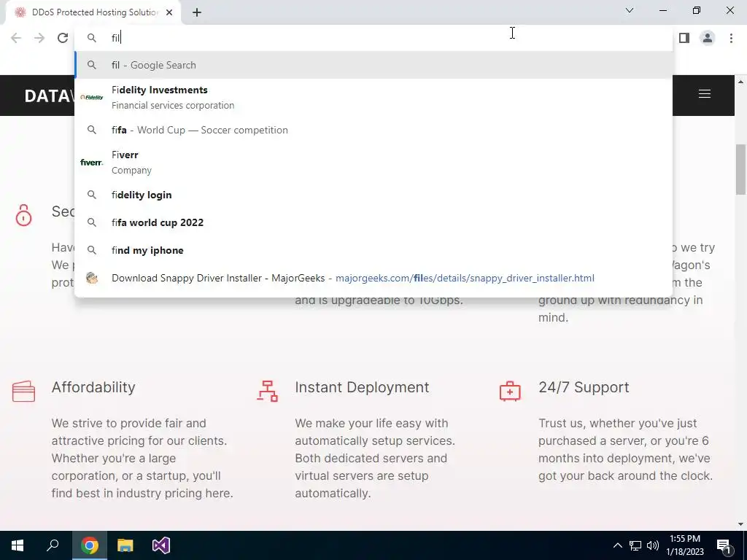Click in the address bar text field
The height and width of the screenshot is (560, 747).
click(373, 38)
